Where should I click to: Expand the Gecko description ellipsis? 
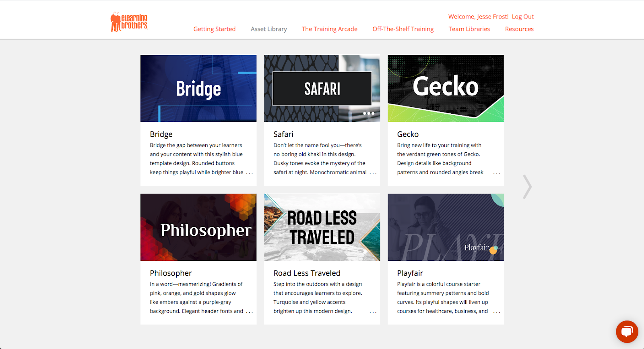[497, 173]
